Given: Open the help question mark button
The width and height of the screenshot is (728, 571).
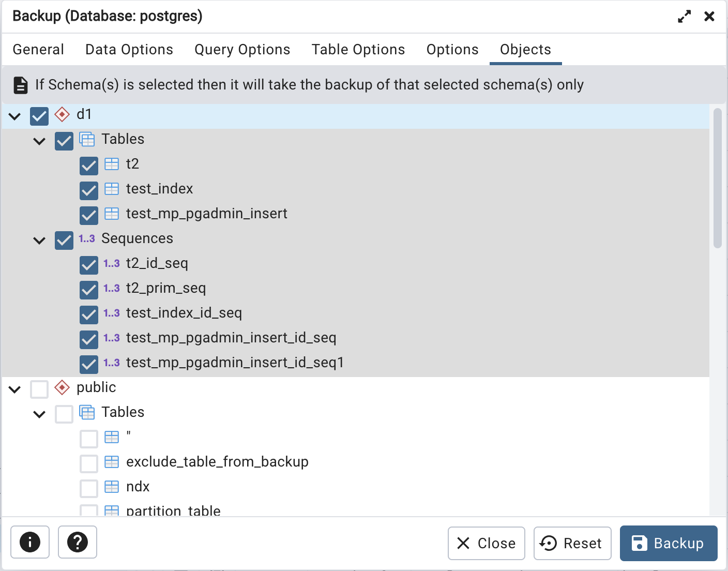Looking at the screenshot, I should (78, 542).
